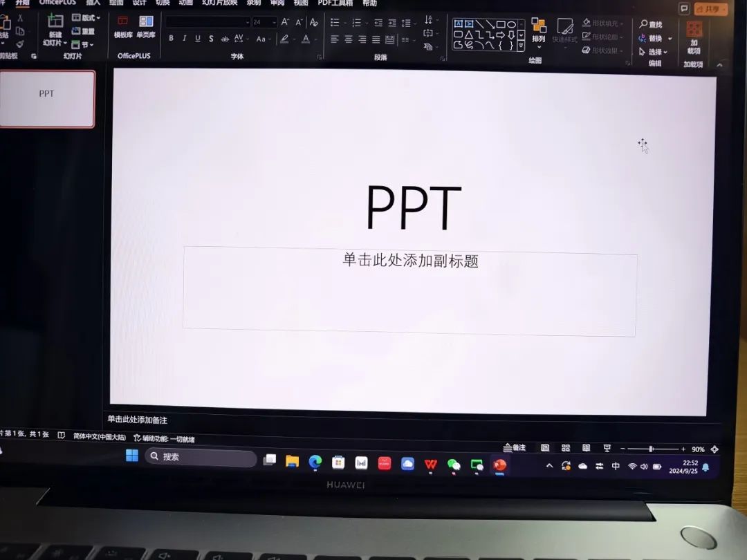Image resolution: width=747 pixels, height=560 pixels.
Task: Switch to the 幻灯片放映 slideshow tab
Action: (220, 2)
